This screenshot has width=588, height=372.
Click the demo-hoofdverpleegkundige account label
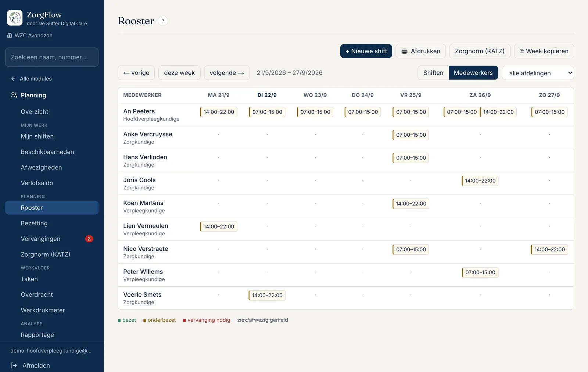point(51,351)
